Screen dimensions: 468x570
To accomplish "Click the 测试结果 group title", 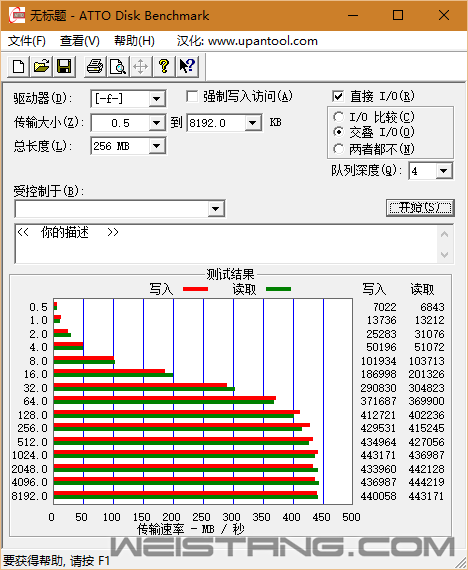I will tap(230, 274).
